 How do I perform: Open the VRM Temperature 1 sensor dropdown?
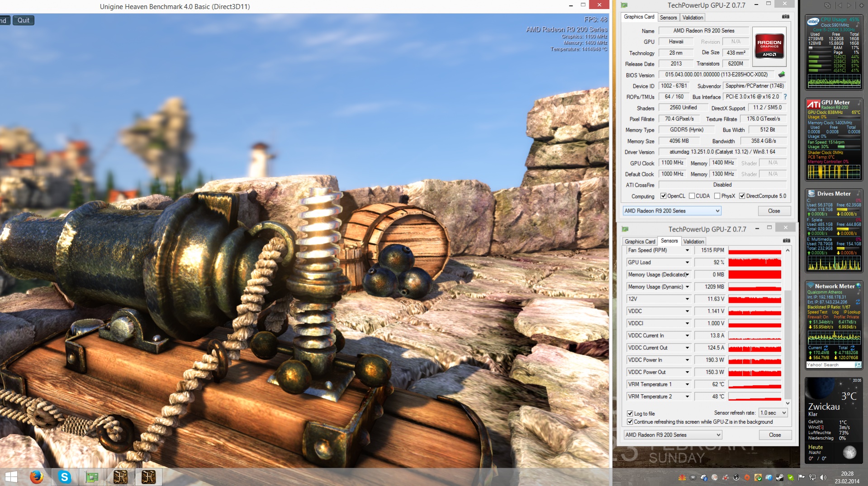687,385
